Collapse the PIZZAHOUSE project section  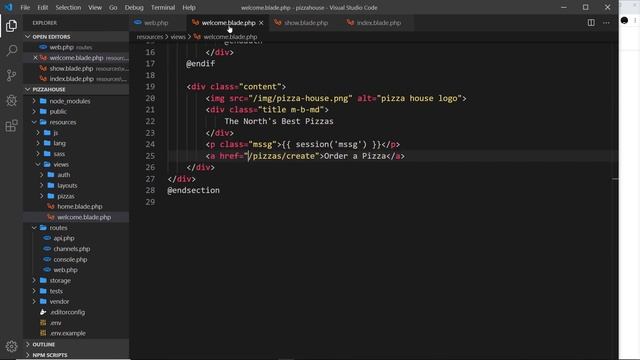[x=76, y=89]
